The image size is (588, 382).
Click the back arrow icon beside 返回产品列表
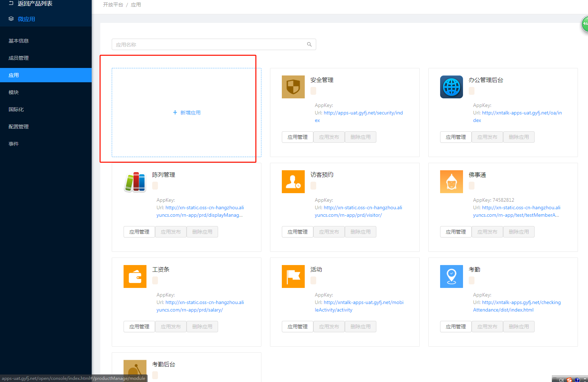point(11,3)
